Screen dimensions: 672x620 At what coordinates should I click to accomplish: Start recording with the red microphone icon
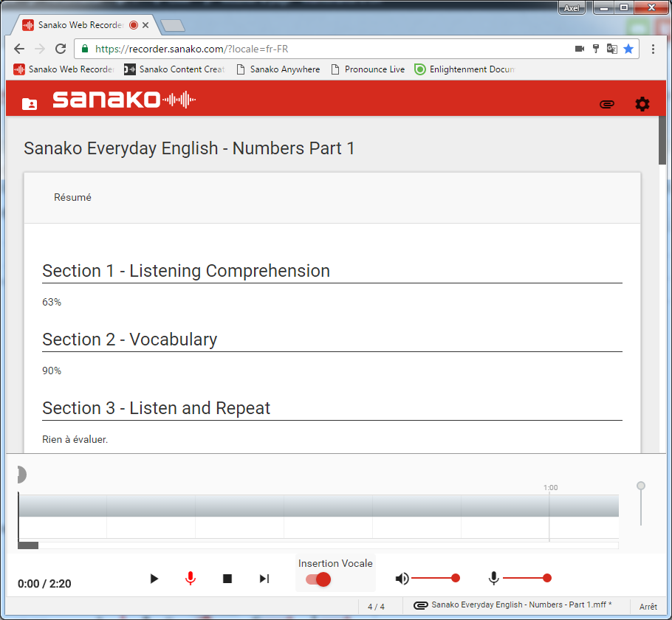(191, 579)
